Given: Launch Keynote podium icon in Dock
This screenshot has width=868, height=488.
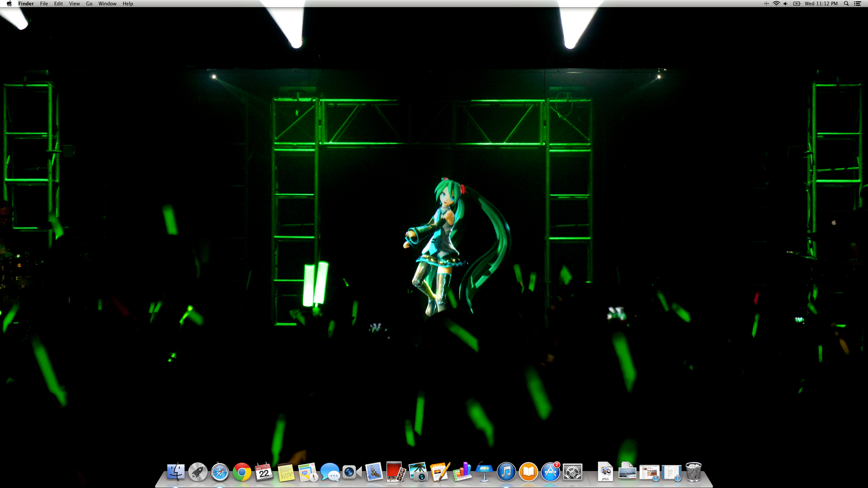Looking at the screenshot, I should point(484,472).
